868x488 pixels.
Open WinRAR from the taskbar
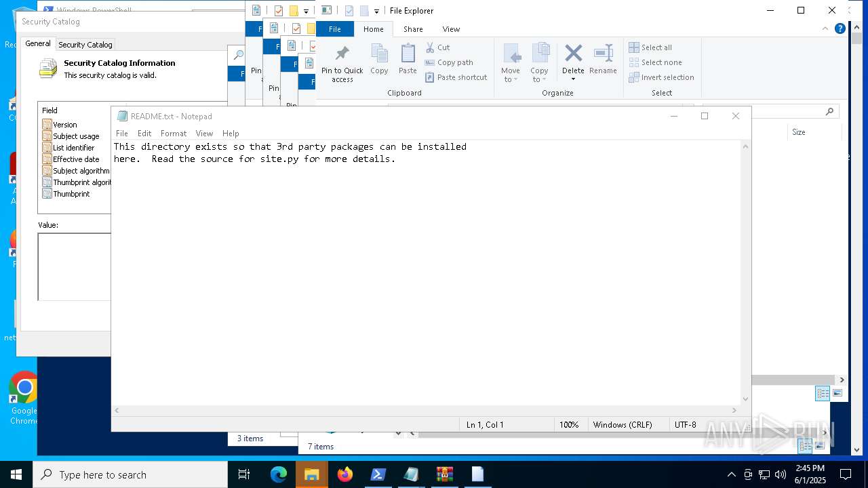point(445,474)
